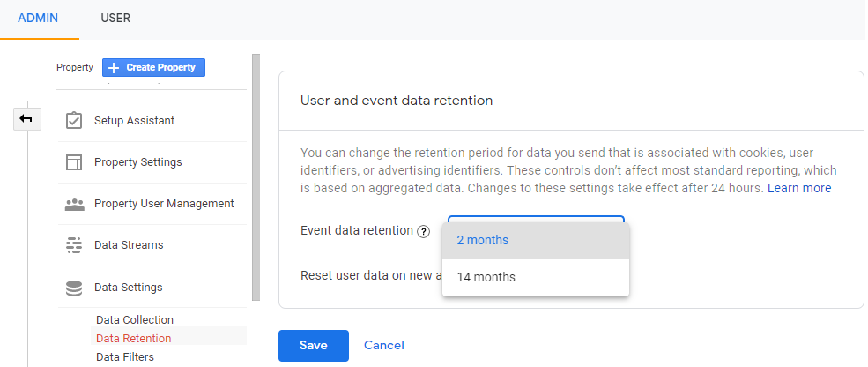
Task: Click the Event data retention dropdown field
Action: [x=535, y=218]
